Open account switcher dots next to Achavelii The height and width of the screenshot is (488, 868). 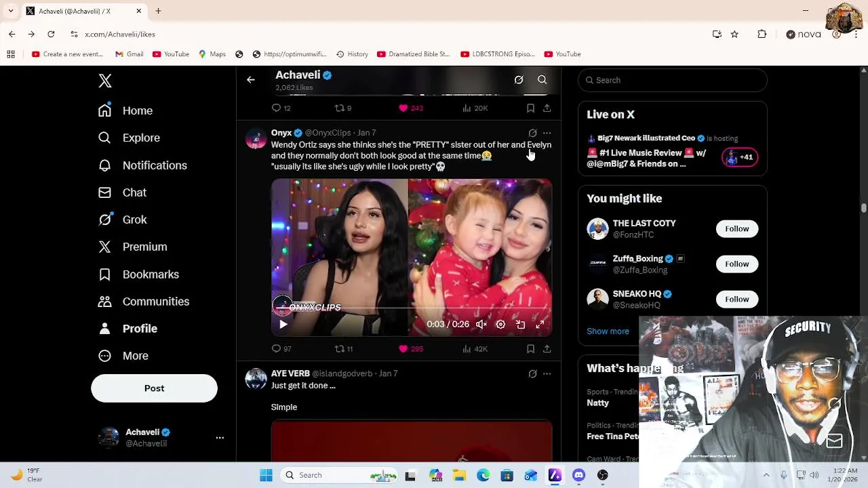[x=220, y=438]
